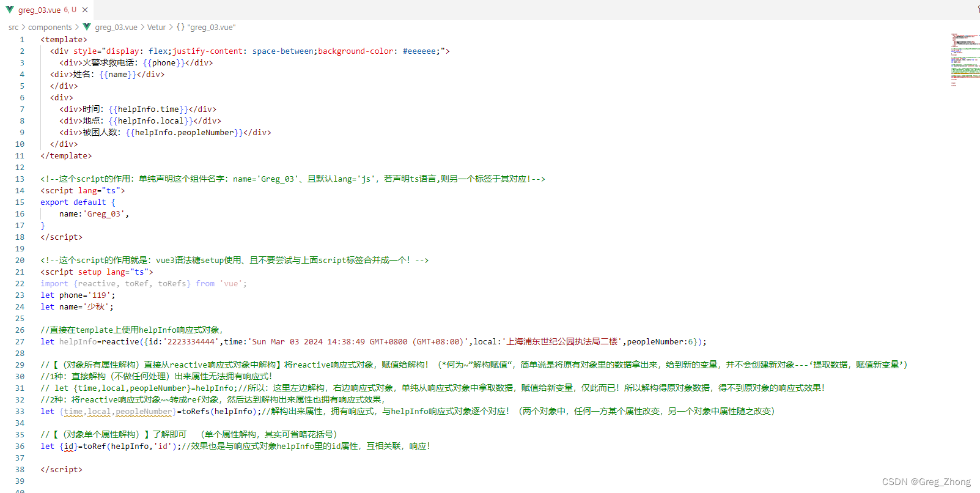
Task: Click the closing </script> on line 38
Action: [x=61, y=470]
